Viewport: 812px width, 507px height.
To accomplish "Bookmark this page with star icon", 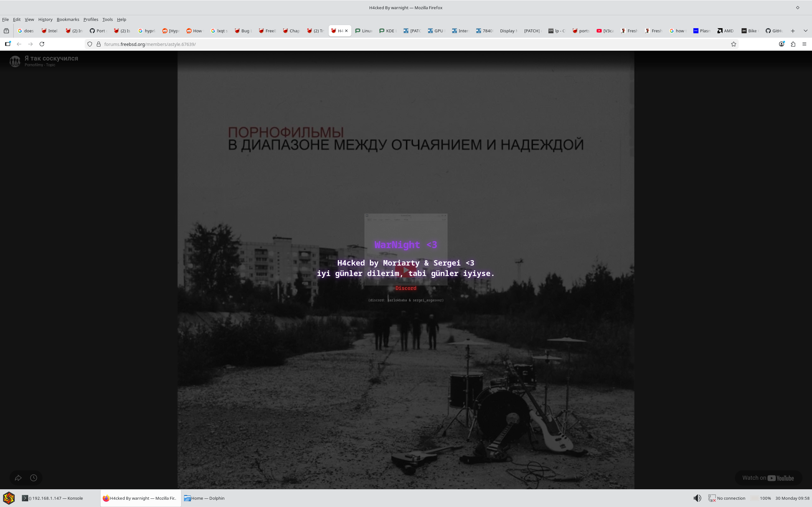I will click(x=733, y=44).
